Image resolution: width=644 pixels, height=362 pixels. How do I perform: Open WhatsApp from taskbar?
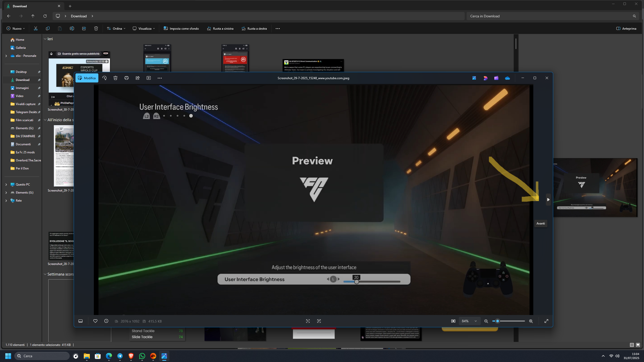[x=142, y=356]
